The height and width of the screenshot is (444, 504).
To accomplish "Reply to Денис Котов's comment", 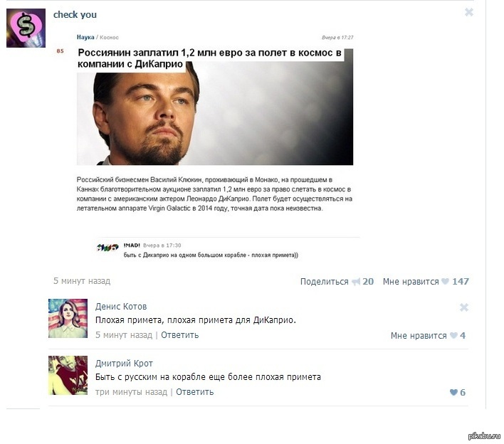I will point(179,335).
